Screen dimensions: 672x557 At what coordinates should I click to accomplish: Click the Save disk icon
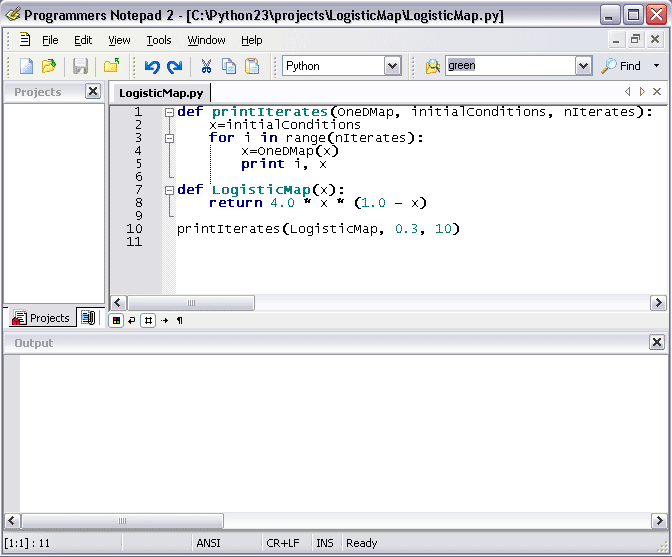[x=80, y=66]
